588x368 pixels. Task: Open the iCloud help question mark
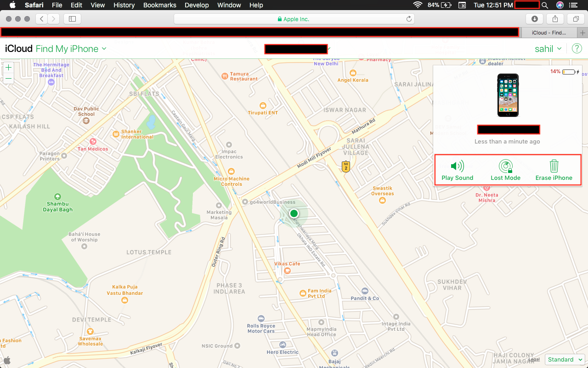point(577,49)
